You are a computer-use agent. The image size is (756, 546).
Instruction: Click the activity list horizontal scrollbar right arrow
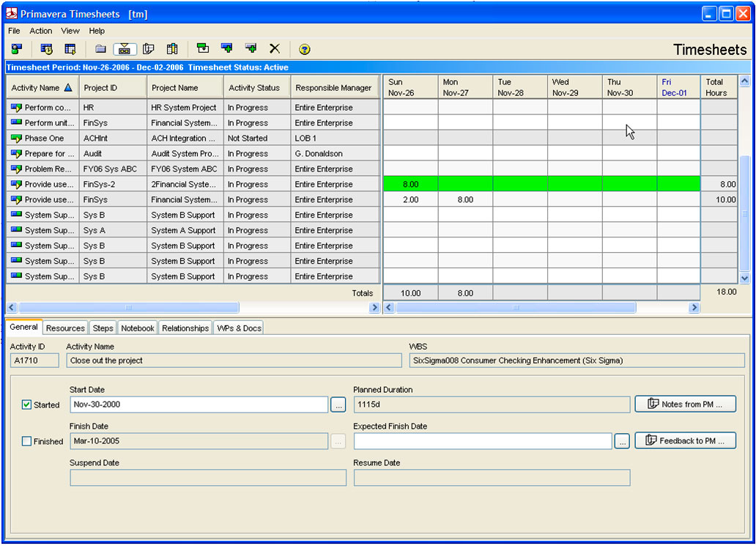(x=374, y=307)
